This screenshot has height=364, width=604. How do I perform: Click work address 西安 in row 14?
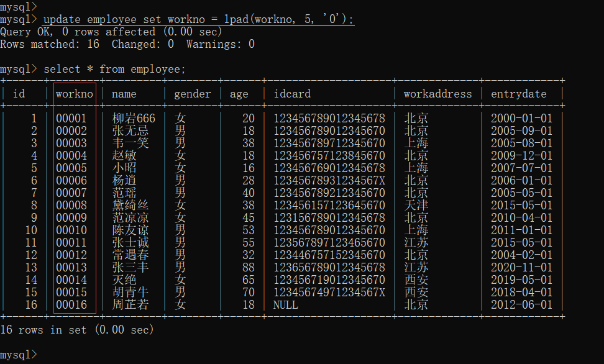click(x=416, y=280)
